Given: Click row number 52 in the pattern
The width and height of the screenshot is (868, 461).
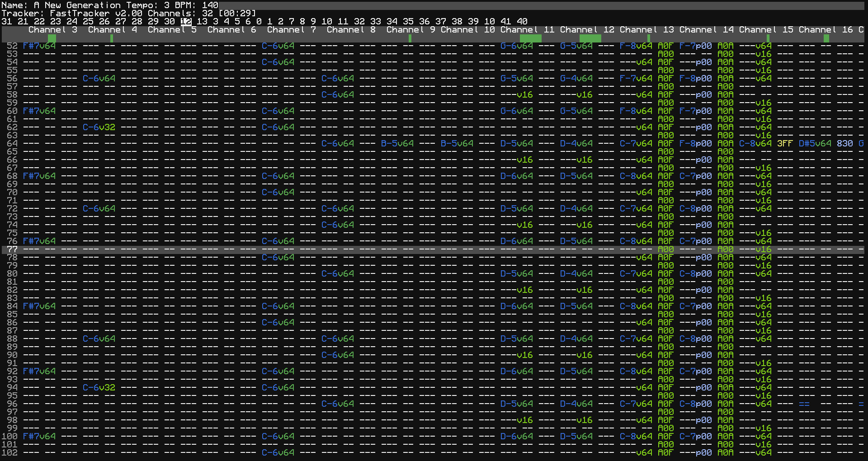Looking at the screenshot, I should point(12,46).
